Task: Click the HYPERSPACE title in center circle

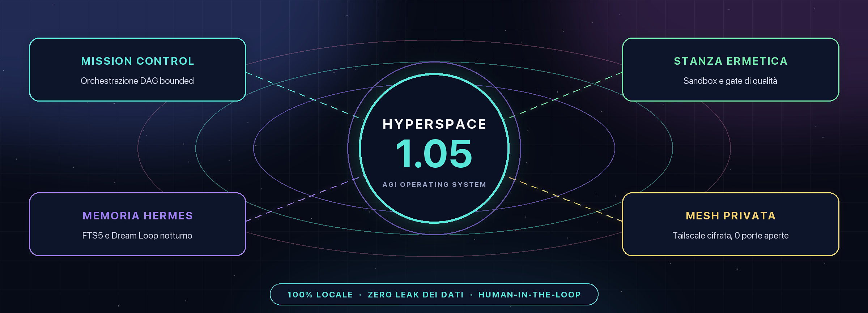Action: pos(434,124)
